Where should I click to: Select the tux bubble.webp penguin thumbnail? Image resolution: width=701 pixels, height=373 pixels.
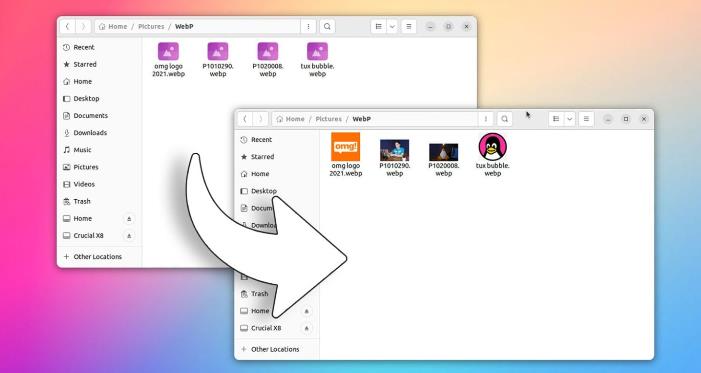point(493,147)
